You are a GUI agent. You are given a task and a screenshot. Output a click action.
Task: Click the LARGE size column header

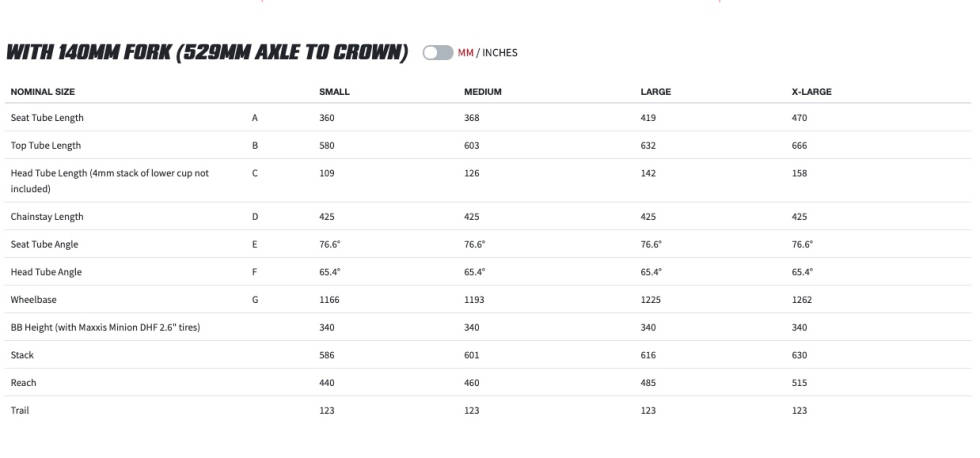tap(656, 91)
